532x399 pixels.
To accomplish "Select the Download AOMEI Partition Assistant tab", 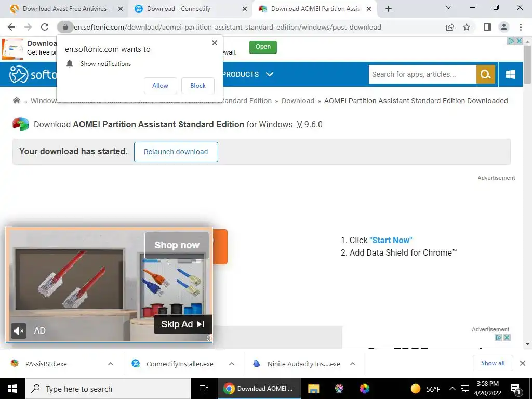I will click(x=314, y=9).
